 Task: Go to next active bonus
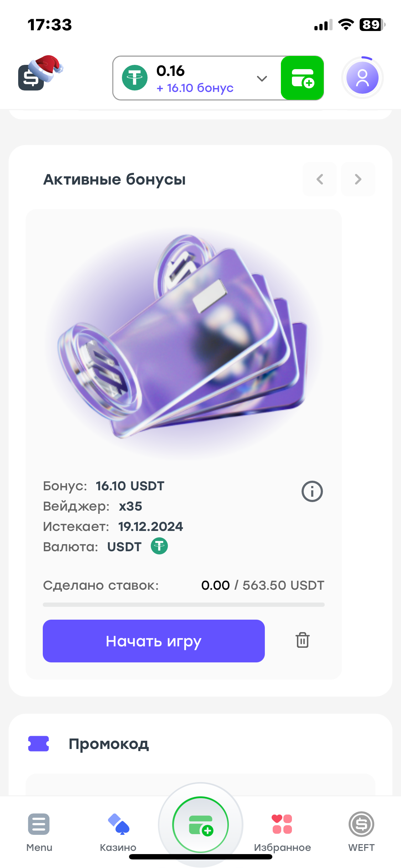coord(358,179)
